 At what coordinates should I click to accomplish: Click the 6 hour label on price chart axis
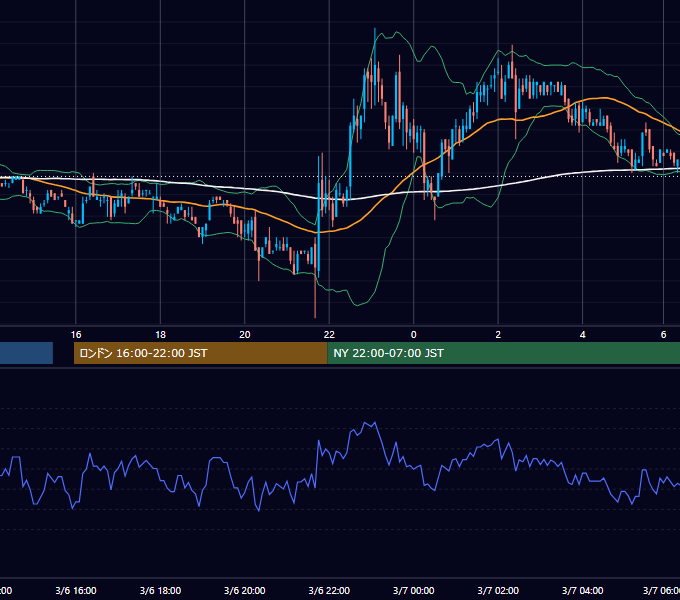click(x=663, y=335)
